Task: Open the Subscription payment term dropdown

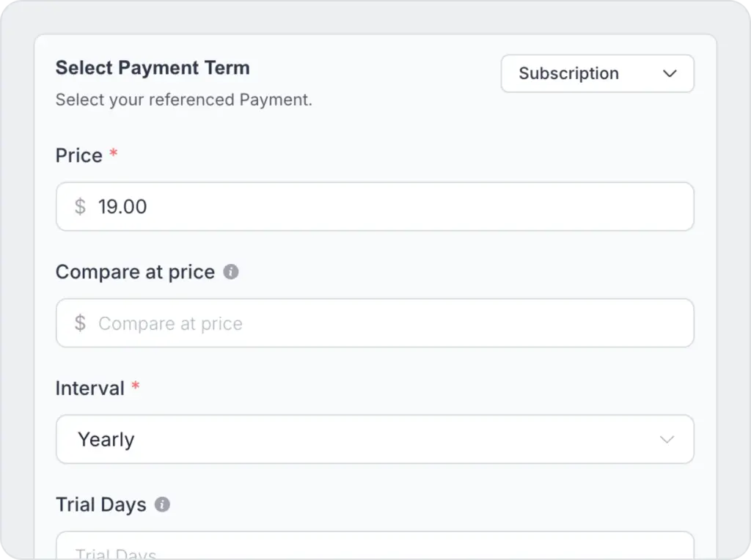Action: point(596,73)
